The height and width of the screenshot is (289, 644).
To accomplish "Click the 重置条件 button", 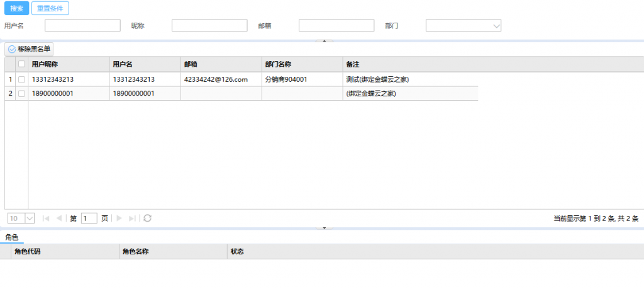I will click(x=50, y=8).
